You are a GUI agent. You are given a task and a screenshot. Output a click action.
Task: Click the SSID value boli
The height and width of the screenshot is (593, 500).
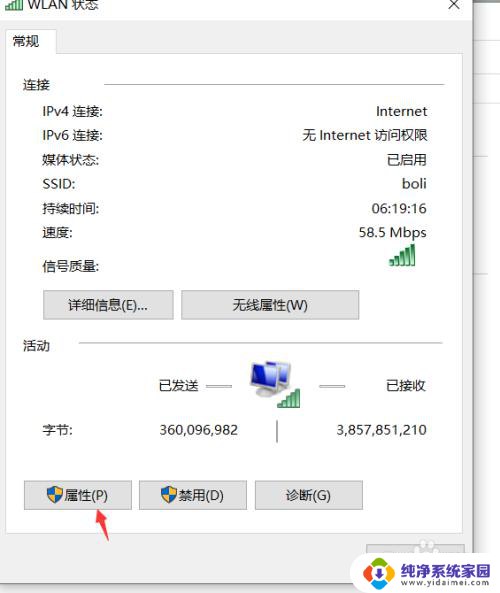[414, 184]
